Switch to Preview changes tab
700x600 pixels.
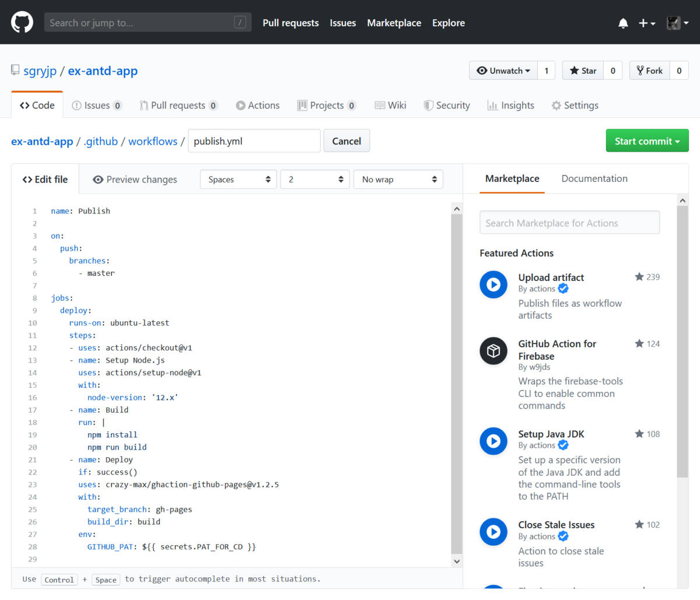[135, 180]
